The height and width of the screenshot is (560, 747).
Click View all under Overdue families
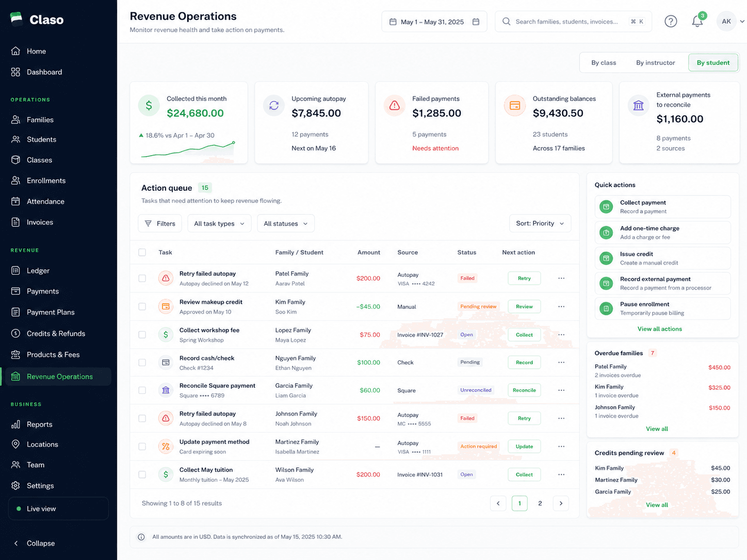tap(657, 429)
